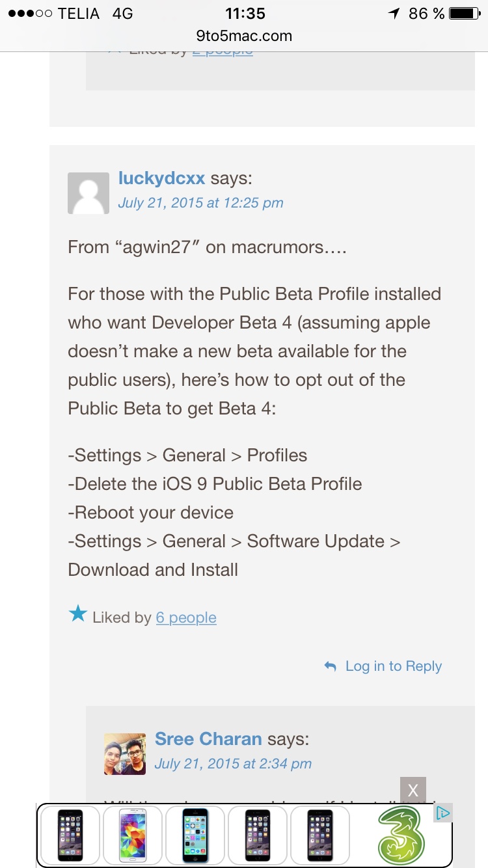Tap Sree Charan's profile photo
The height and width of the screenshot is (868, 488).
(125, 754)
